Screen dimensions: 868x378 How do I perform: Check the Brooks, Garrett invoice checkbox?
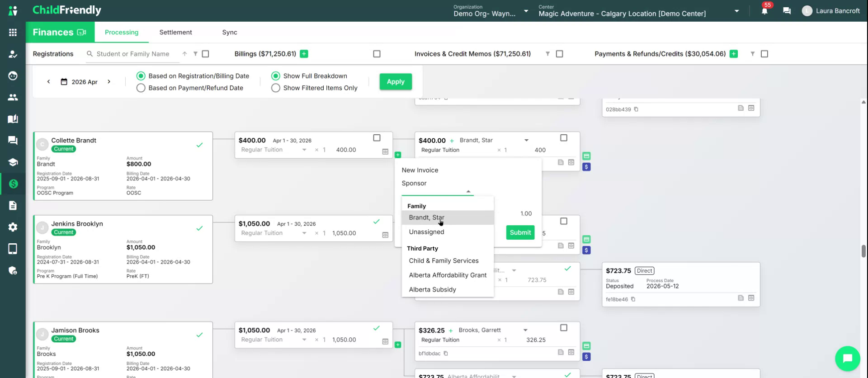(564, 328)
